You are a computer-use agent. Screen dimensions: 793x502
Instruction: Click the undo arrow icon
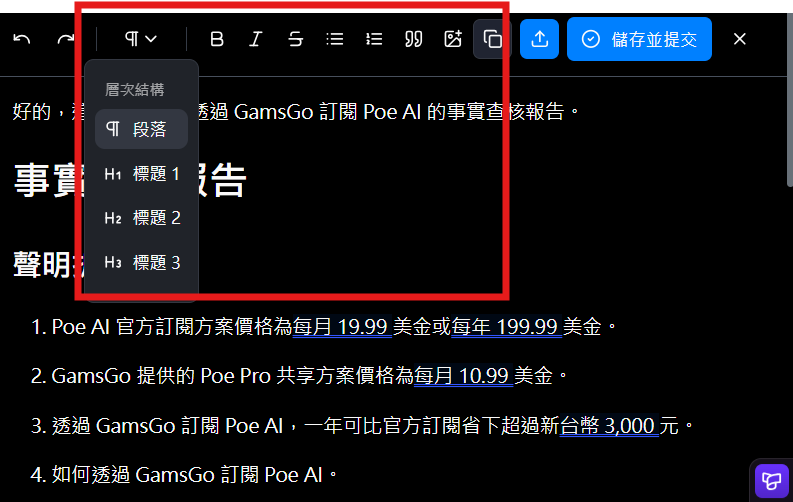22,39
